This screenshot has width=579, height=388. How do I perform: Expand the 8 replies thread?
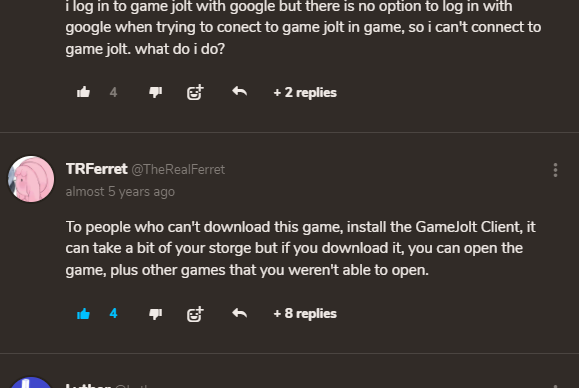point(305,313)
